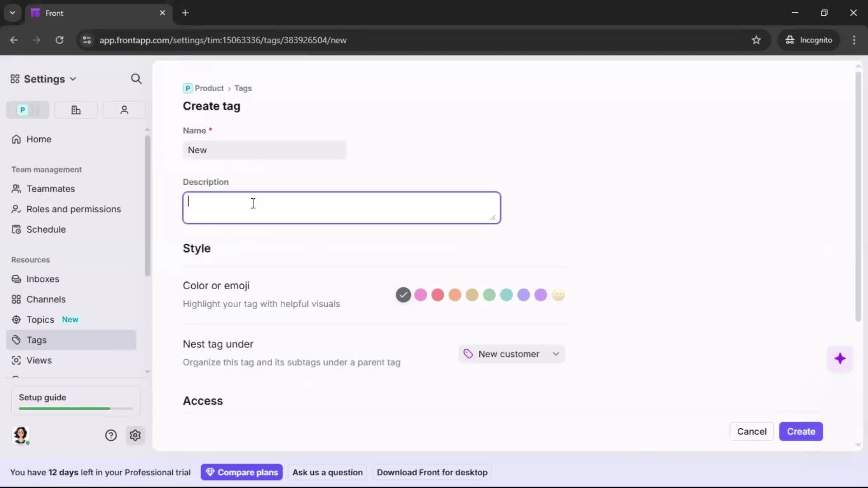Open the Tags section in sidebar
This screenshot has width=868, height=488.
35,340
